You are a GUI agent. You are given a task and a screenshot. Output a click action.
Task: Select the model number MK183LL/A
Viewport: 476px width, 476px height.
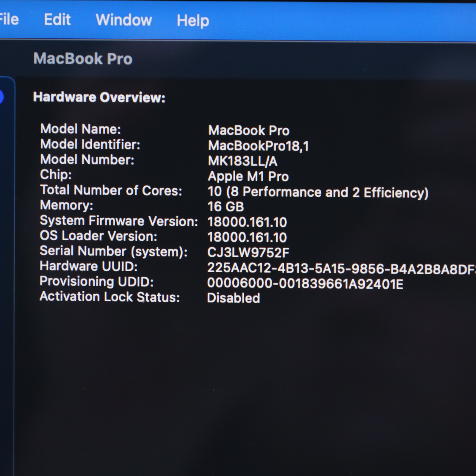click(x=243, y=161)
